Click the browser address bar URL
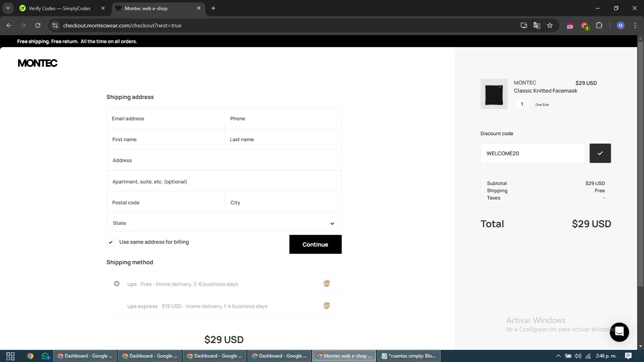This screenshot has height=362, width=644. coord(122,25)
